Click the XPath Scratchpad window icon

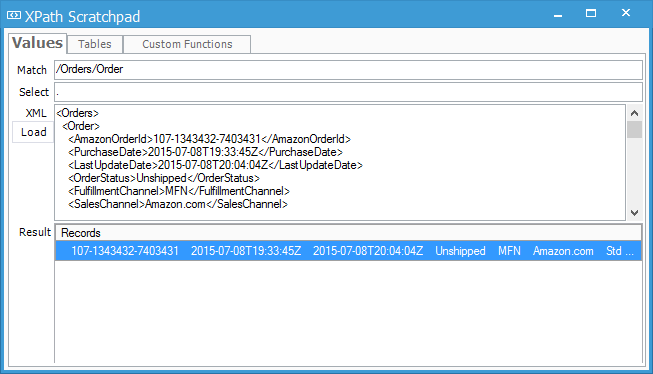(x=14, y=16)
